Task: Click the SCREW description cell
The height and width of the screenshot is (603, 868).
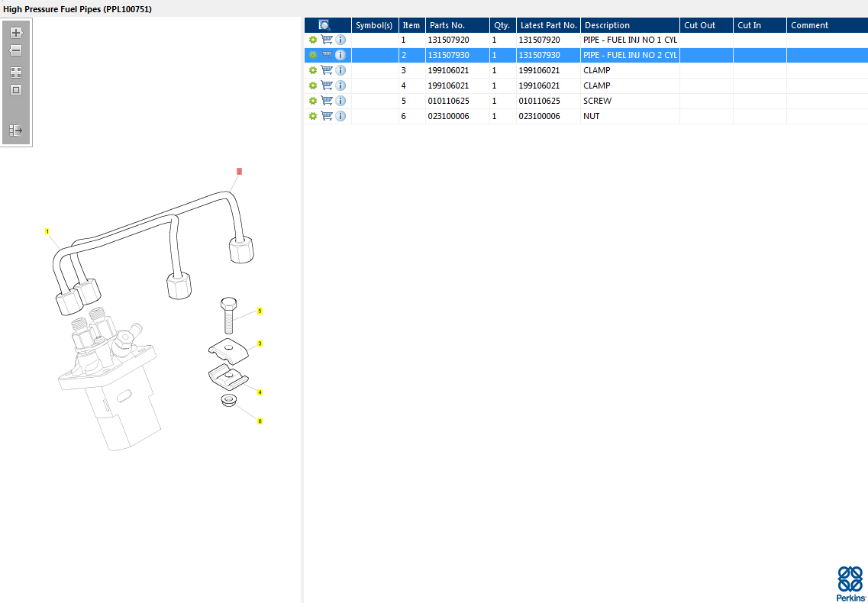Action: click(630, 101)
